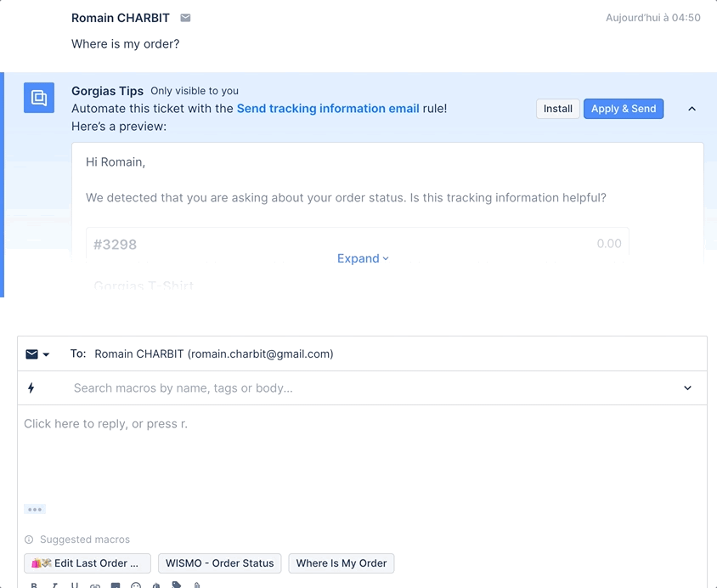
Task: Click the suggested macros info icon
Action: [29, 540]
